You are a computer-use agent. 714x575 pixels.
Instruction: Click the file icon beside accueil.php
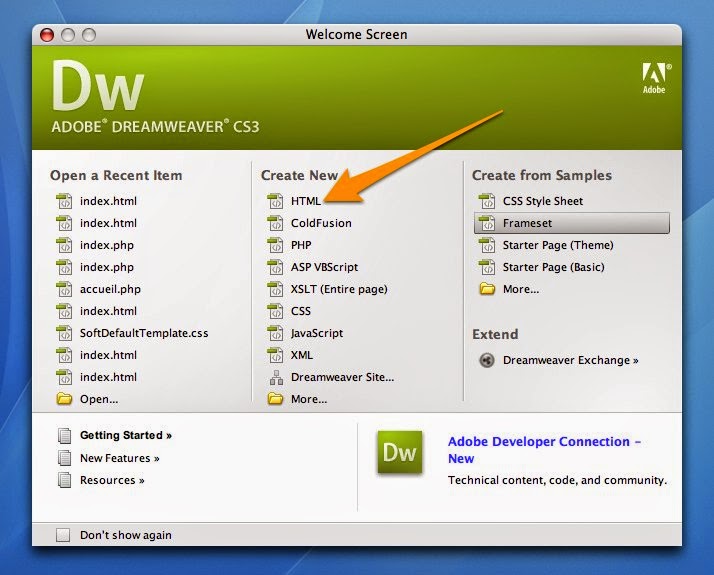coord(64,289)
